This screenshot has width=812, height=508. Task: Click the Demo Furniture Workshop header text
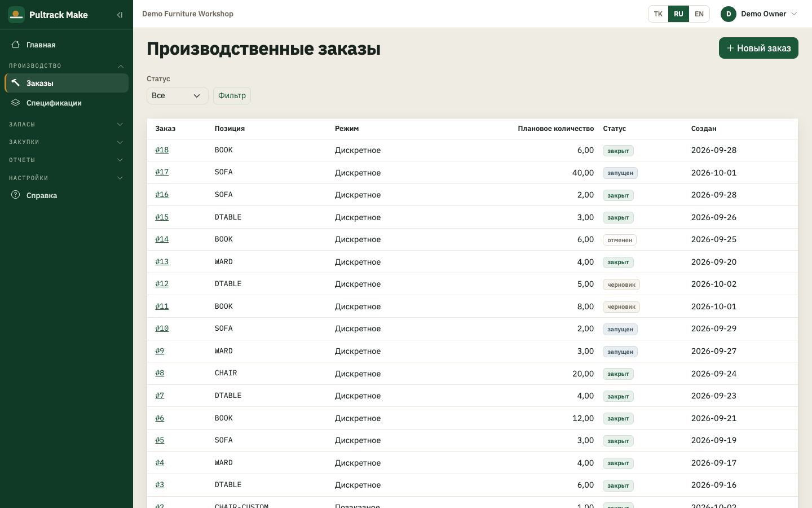[188, 14]
